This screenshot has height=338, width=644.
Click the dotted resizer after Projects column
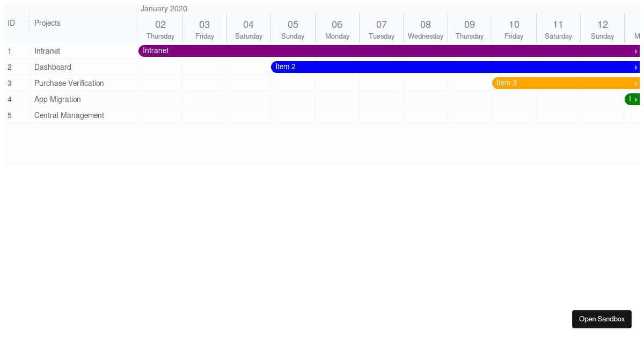[x=136, y=24]
